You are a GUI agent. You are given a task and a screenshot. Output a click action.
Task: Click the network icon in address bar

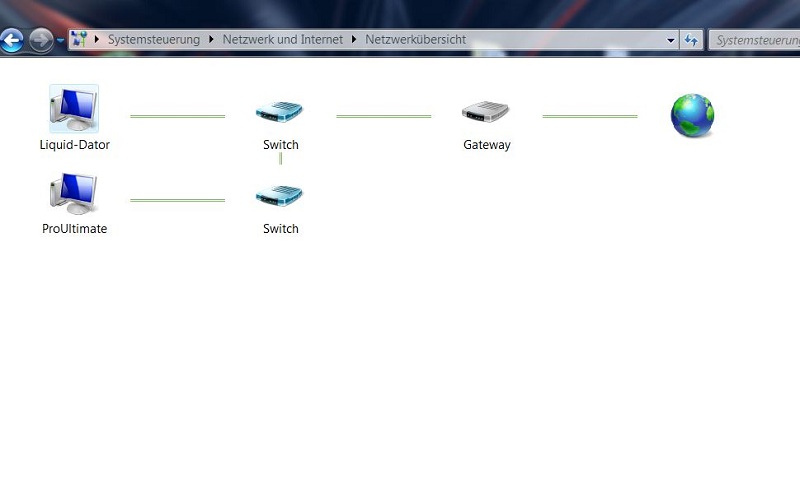click(79, 39)
